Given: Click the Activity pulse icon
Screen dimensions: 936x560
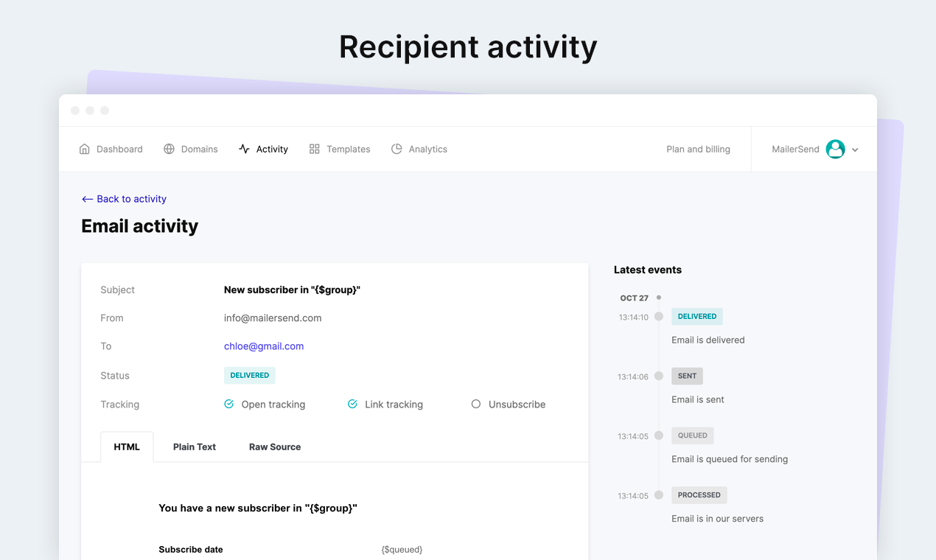Looking at the screenshot, I should (244, 149).
